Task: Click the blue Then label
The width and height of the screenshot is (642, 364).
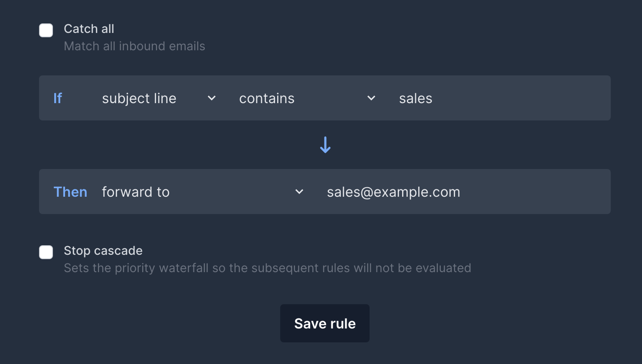Action: tap(70, 192)
